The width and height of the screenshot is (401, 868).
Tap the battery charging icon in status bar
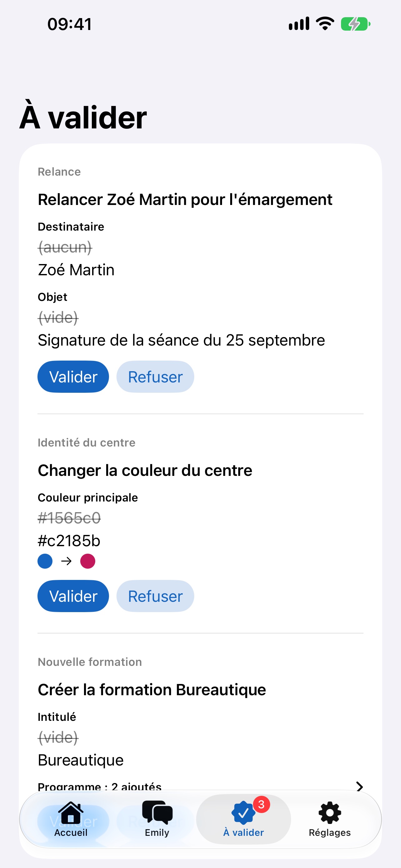355,24
